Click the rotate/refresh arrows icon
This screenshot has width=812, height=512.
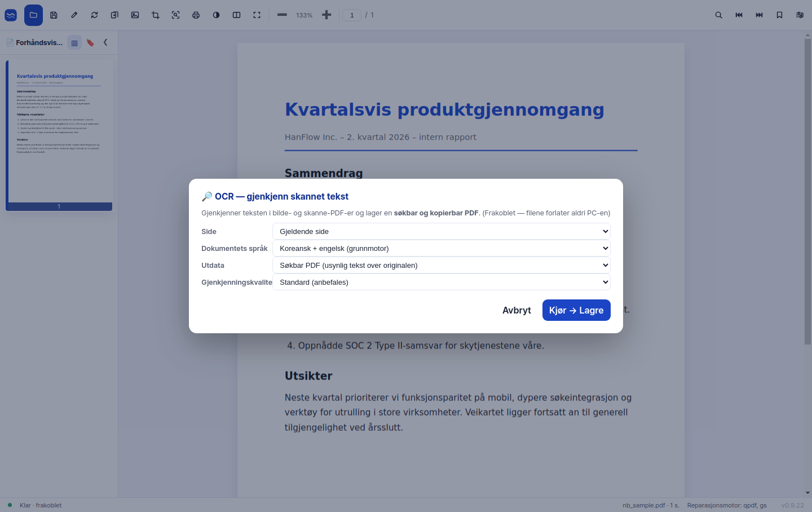pyautogui.click(x=94, y=15)
